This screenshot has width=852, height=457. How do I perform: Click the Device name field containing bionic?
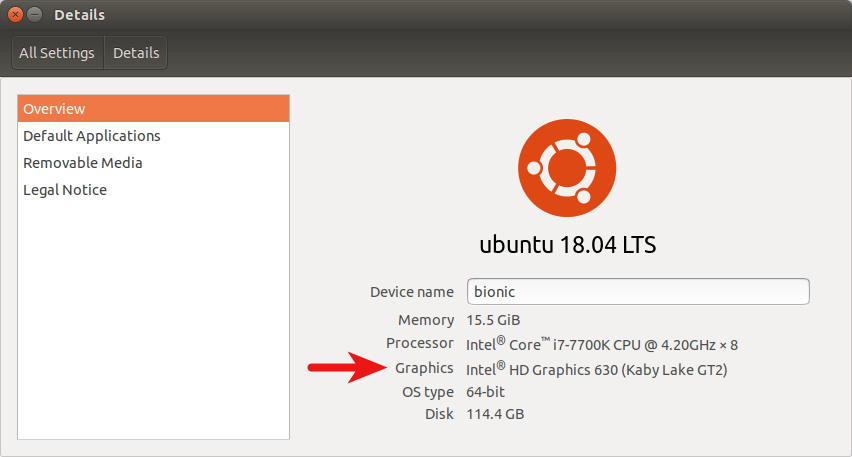pos(638,292)
